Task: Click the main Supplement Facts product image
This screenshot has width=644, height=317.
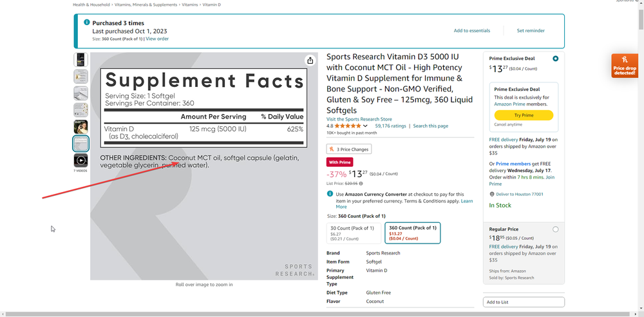Action: coord(204,166)
